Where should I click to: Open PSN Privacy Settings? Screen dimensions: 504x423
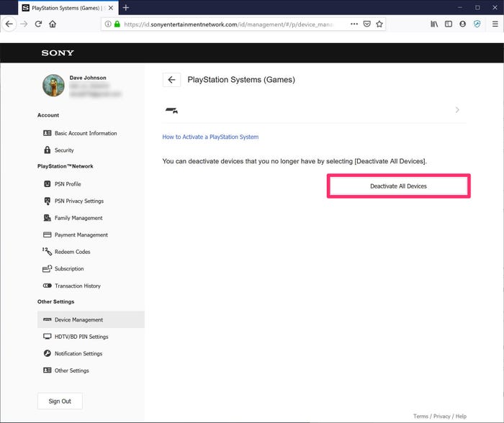73,201
